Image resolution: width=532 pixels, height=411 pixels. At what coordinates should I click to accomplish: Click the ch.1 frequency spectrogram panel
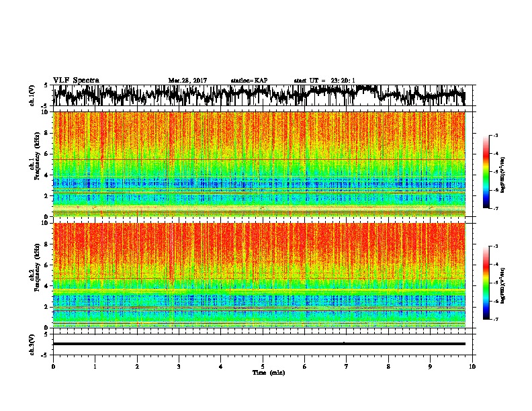click(259, 164)
